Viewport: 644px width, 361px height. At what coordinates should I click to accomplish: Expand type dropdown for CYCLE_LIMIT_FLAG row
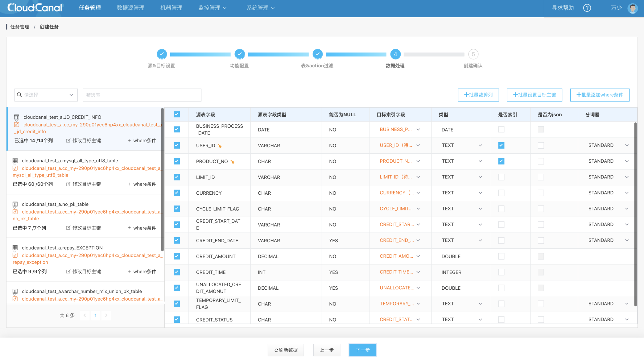(x=480, y=209)
